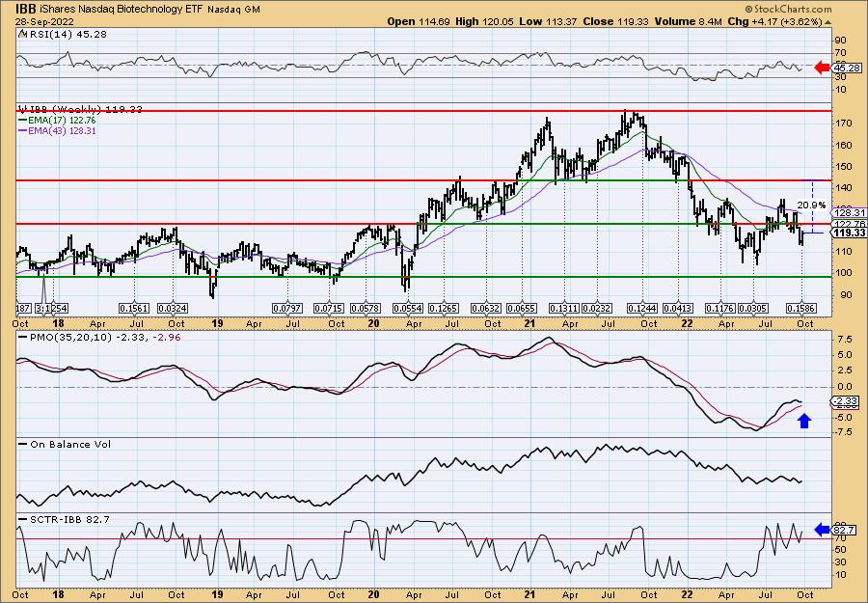Click the 45.28 RSI value tag on right axis
The height and width of the screenshot is (603, 868).
point(848,69)
